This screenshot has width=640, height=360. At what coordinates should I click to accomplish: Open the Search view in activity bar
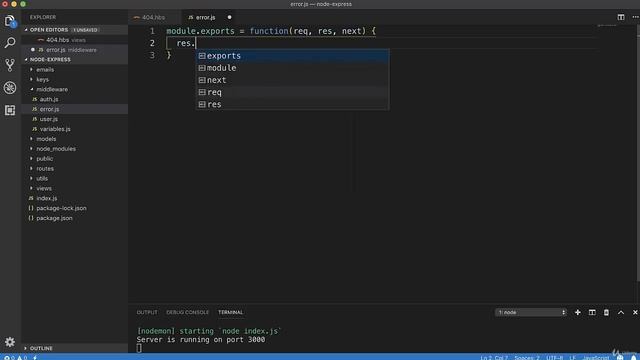tap(10, 42)
